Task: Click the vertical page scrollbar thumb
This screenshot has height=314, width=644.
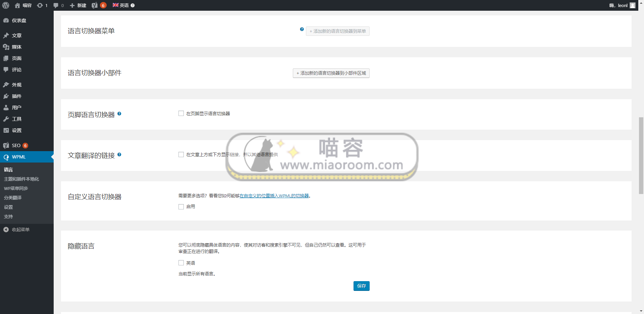Action: [x=641, y=155]
